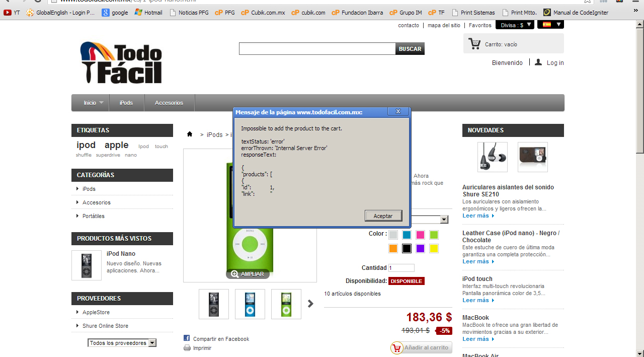
Task: Select the yellow color swatch
Action: [434, 248]
